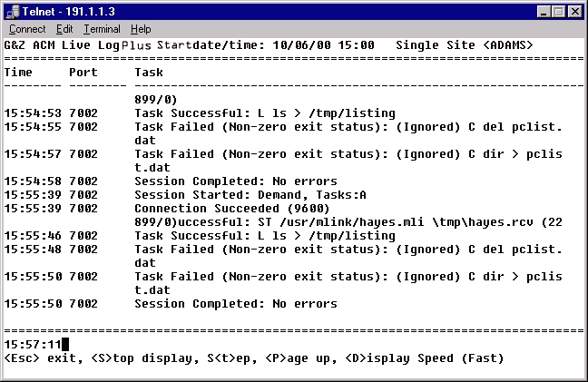This screenshot has height=382, width=588.
Task: Click the <Esc> exit option
Action: coord(36,358)
